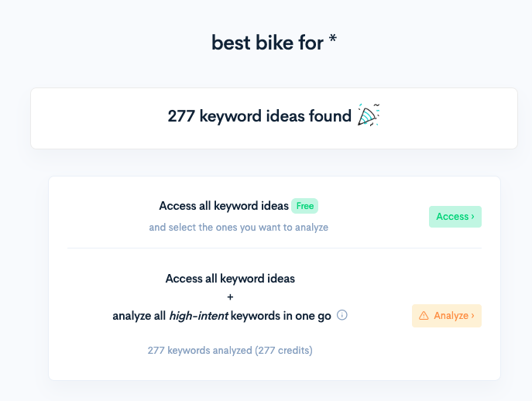Click the info icon beside high-intent keywords

342,315
